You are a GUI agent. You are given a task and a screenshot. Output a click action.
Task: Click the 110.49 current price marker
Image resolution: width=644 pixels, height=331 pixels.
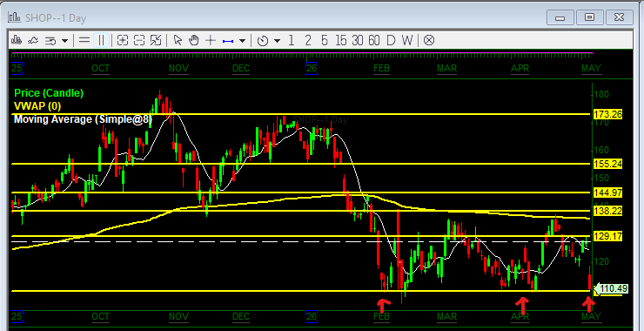pos(611,289)
